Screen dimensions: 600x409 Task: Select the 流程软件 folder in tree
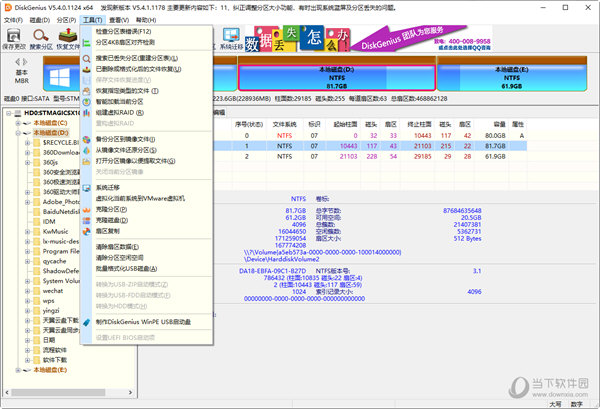point(55,350)
